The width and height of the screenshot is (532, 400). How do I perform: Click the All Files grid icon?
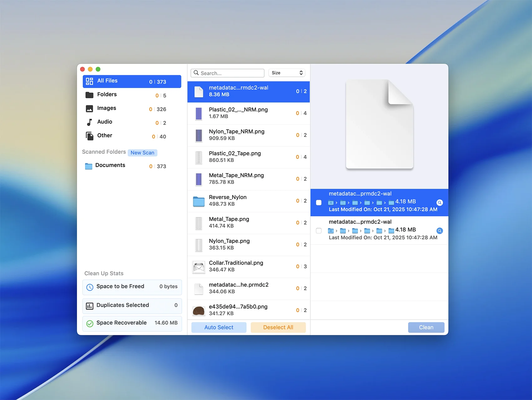tap(90, 81)
